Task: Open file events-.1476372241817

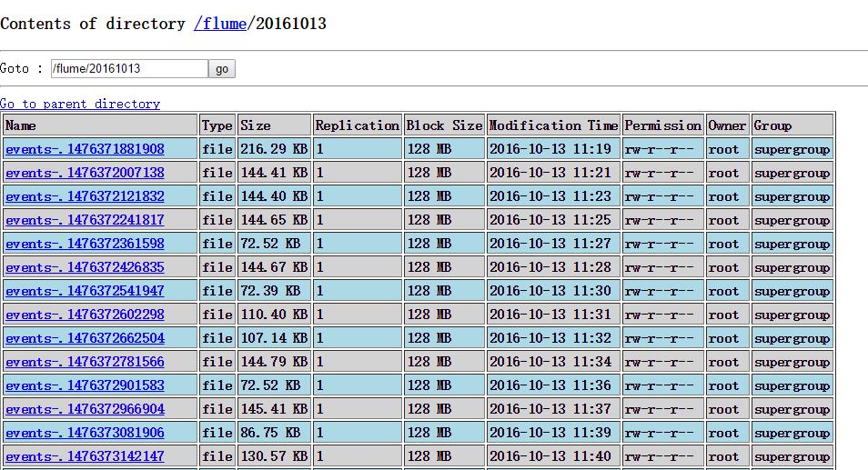Action: 85,220
